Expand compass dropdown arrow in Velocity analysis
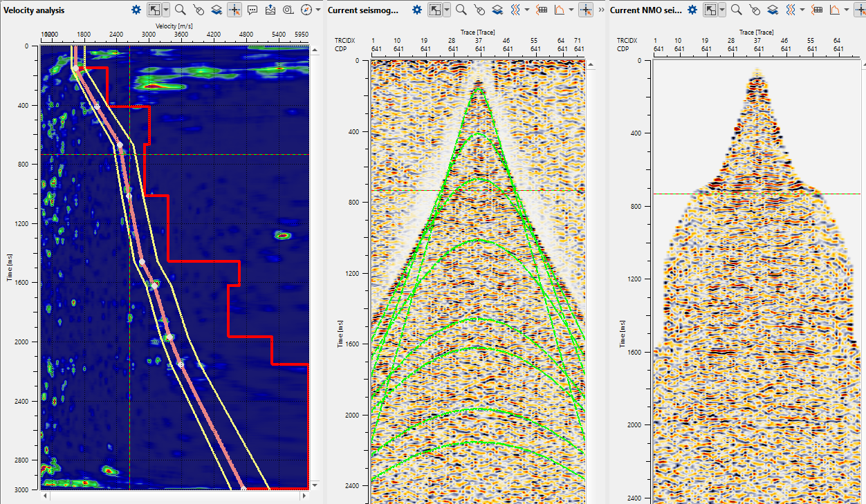 [318, 10]
